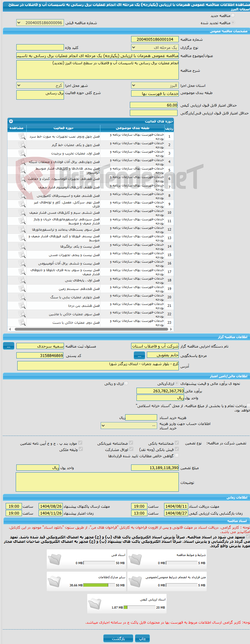Click the مهلت دریافت اسناد date 1404/08/11
The width and height of the screenshot is (250, 644).
coord(176,506)
